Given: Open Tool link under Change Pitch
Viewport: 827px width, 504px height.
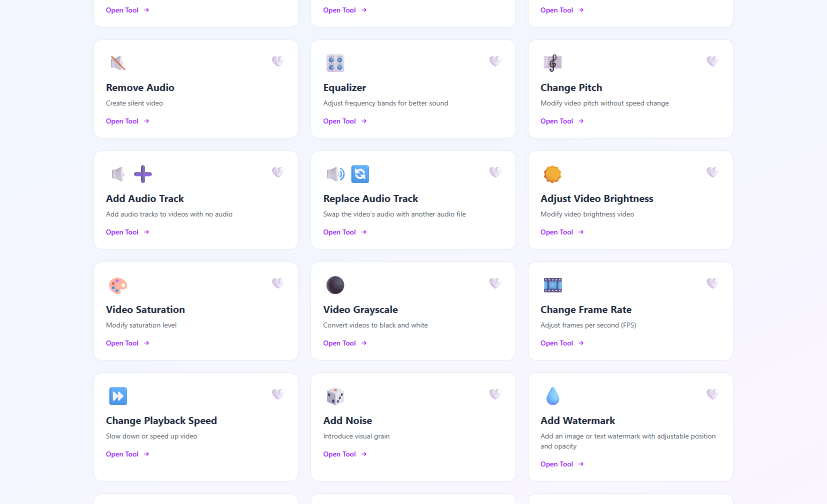Looking at the screenshot, I should pos(562,121).
